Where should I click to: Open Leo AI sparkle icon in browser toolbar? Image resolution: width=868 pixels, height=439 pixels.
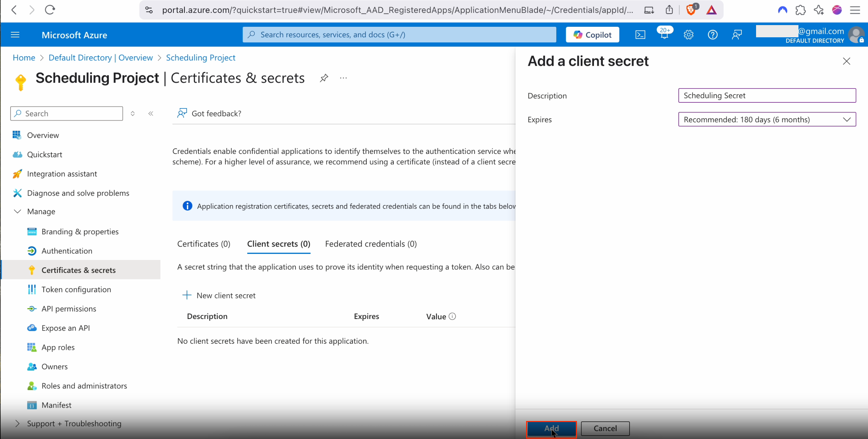819,10
